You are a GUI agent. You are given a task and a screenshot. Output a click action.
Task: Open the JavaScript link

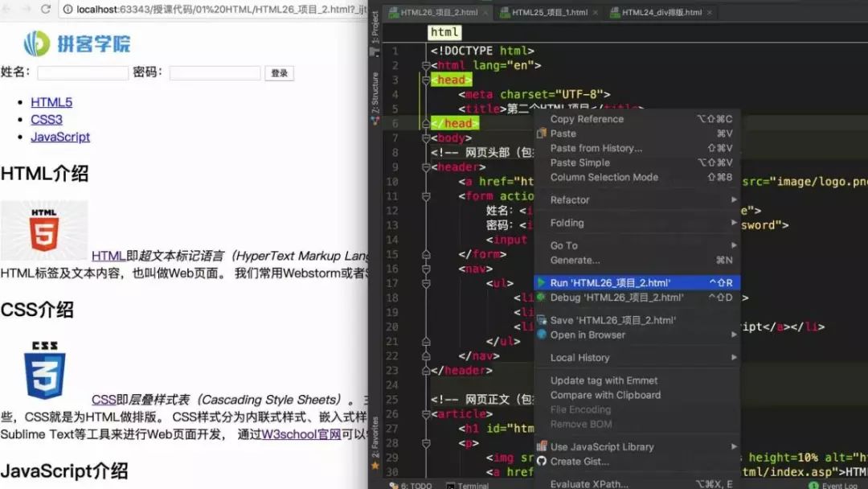click(x=59, y=137)
